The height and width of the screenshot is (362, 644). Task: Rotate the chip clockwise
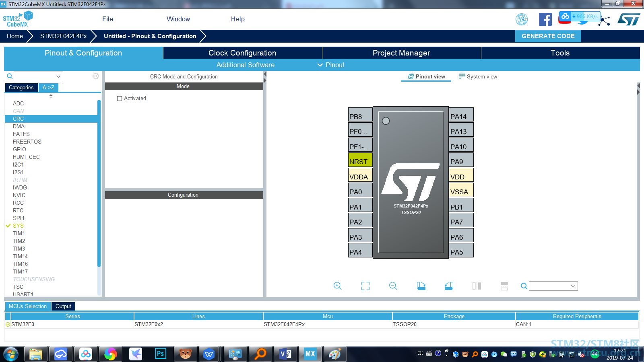(x=421, y=286)
